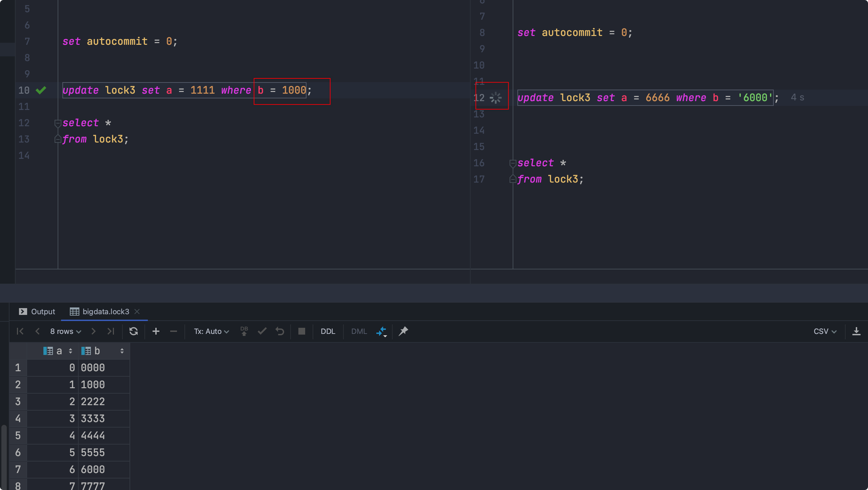Open the CSV export format dropdown
Viewport: 868px width, 490px height.
825,331
